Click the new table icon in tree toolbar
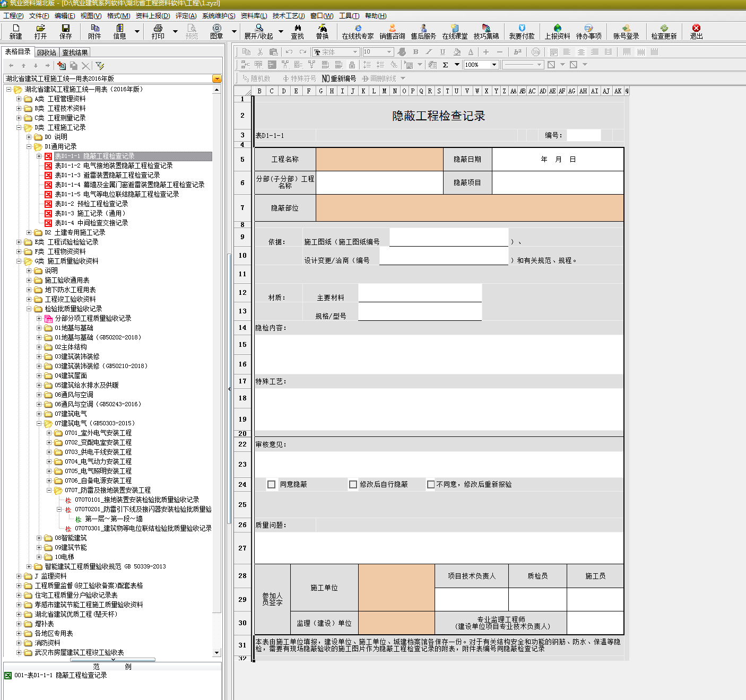The image size is (746, 700). coord(62,66)
